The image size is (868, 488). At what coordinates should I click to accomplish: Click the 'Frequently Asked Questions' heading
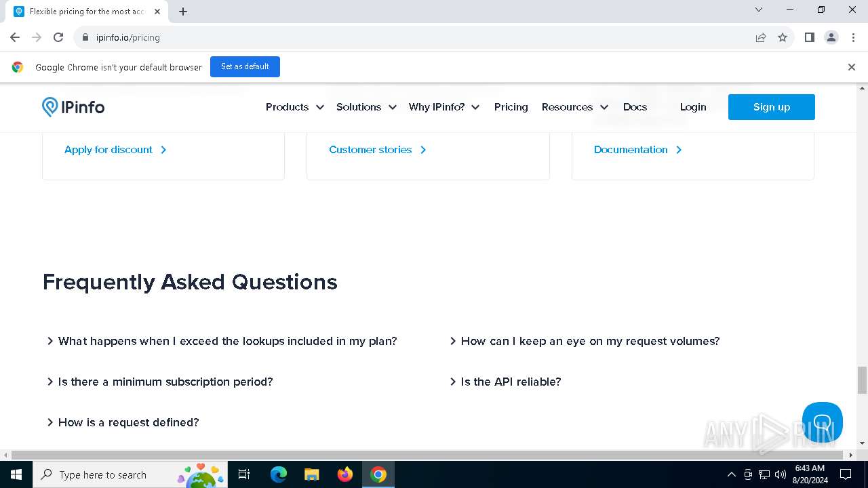click(190, 282)
